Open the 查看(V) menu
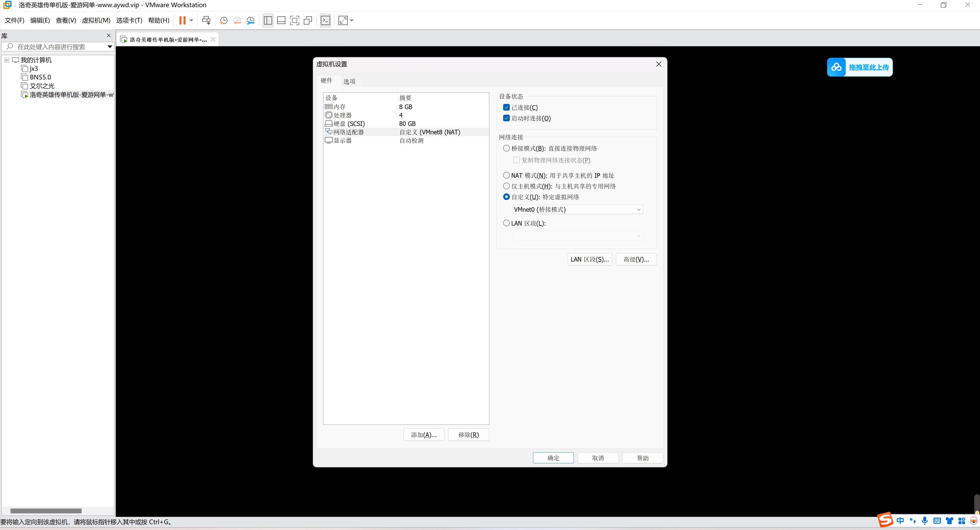This screenshot has height=530, width=980. tap(66, 20)
